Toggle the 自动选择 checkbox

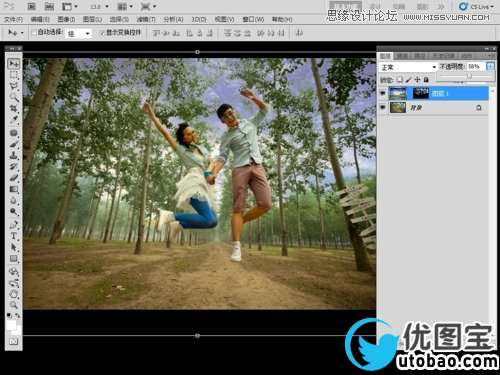pyautogui.click(x=34, y=33)
